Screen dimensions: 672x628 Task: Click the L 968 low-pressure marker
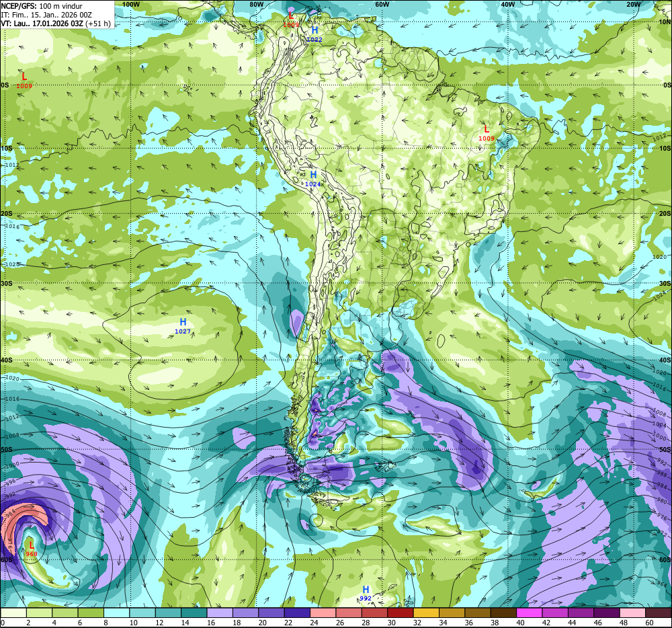[32, 549]
